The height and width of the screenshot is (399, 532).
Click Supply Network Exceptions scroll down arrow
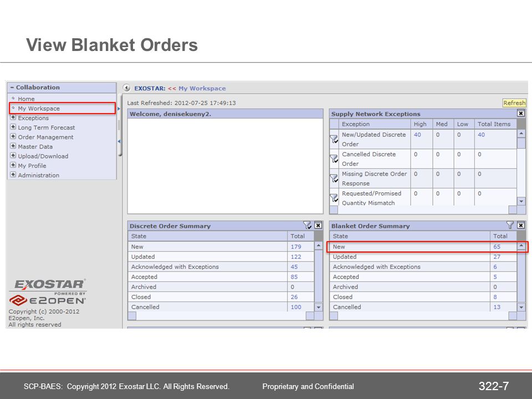[521, 201]
